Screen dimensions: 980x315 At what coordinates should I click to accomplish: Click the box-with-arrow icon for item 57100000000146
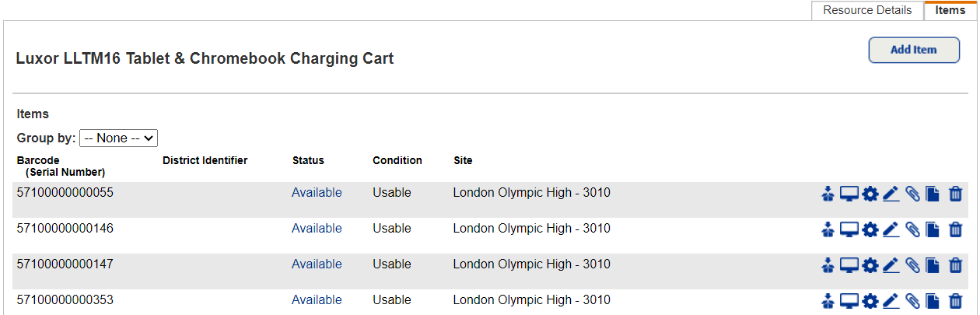click(x=828, y=229)
